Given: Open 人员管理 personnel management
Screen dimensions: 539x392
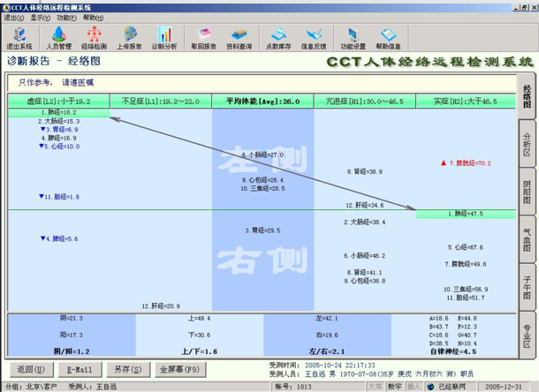Looking at the screenshot, I should (57, 37).
